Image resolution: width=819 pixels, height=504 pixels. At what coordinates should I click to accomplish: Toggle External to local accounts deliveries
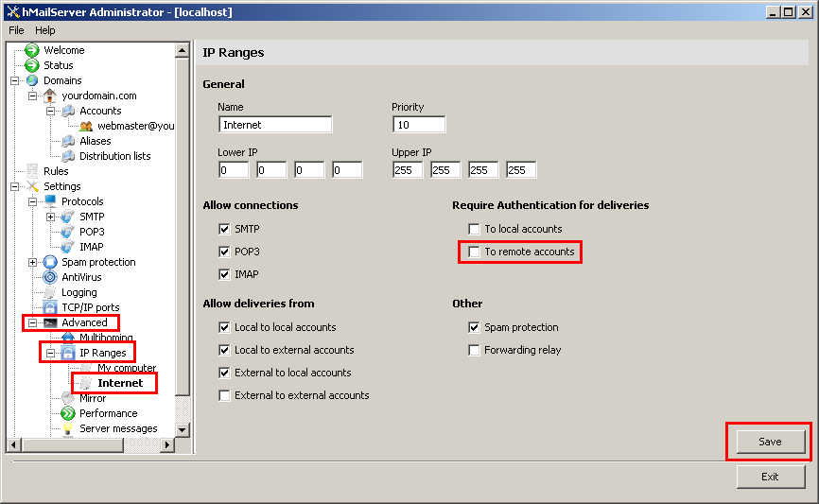(x=224, y=373)
